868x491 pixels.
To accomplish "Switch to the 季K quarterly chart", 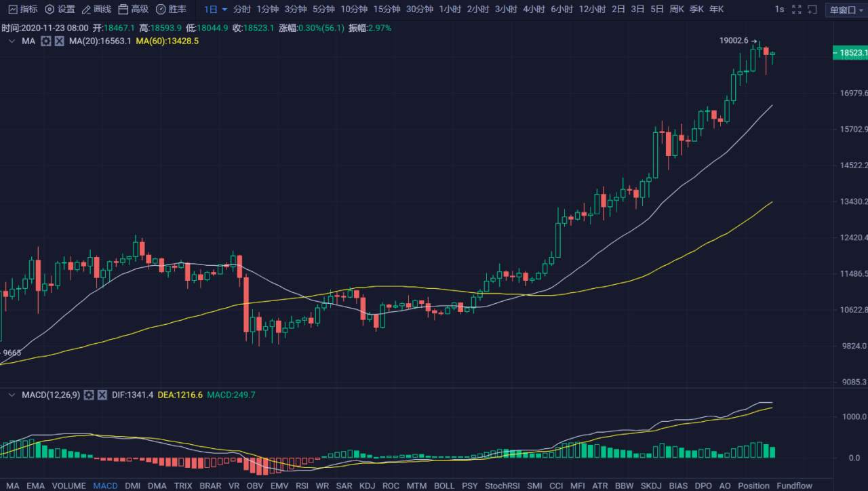I will point(696,9).
